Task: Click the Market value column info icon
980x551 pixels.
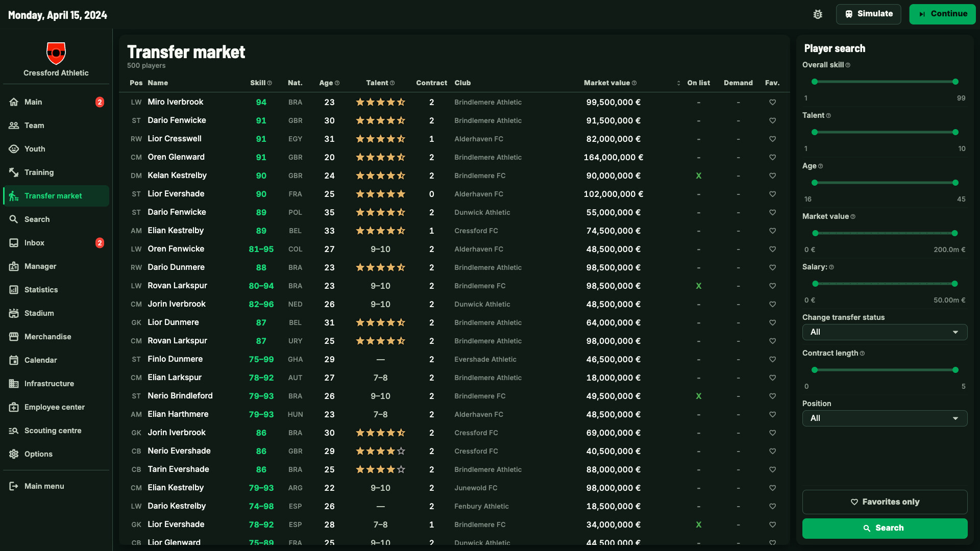Action: click(634, 83)
